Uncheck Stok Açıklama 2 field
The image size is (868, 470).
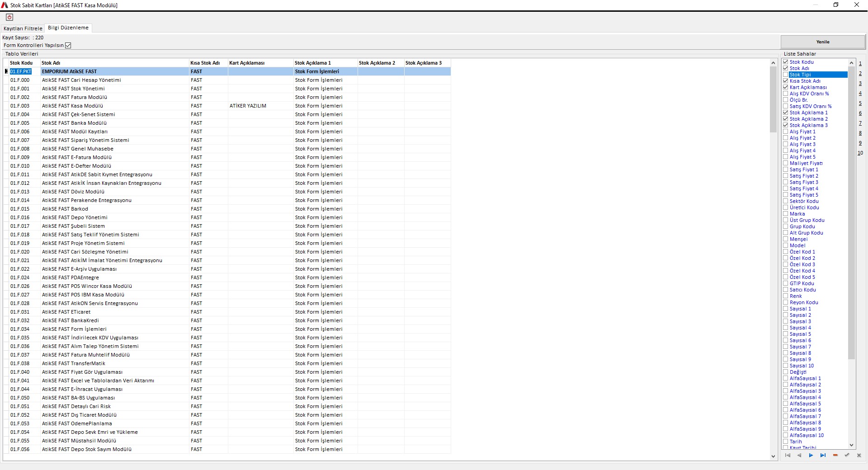click(x=786, y=119)
